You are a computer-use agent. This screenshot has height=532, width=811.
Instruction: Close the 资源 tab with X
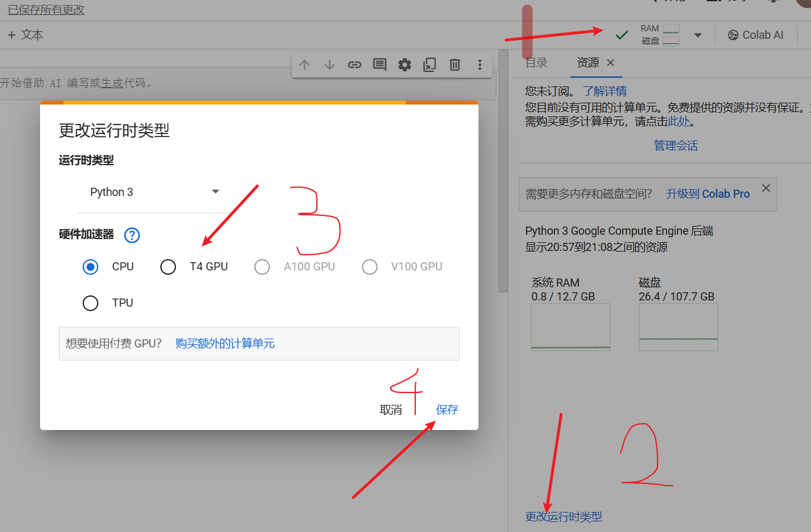(x=611, y=63)
